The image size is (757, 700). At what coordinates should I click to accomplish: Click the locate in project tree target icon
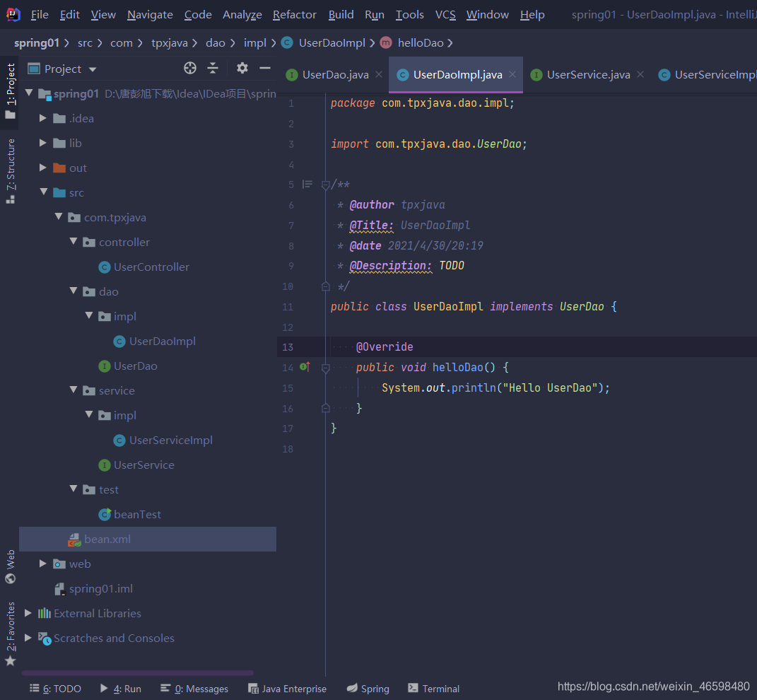(190, 68)
